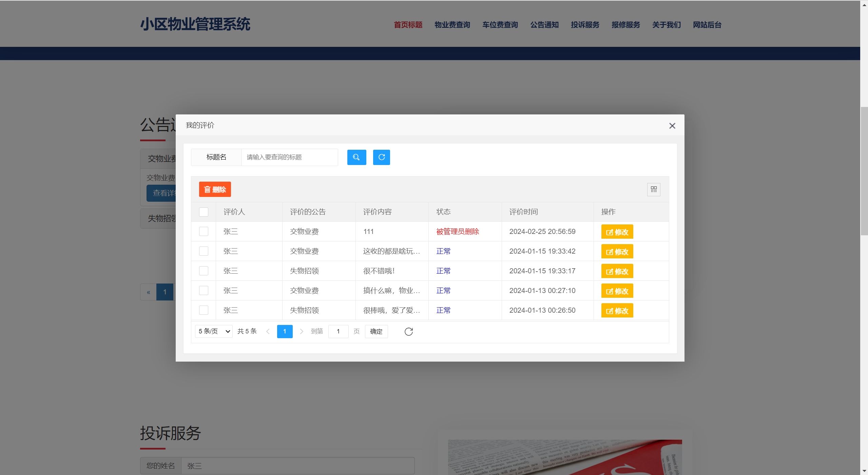Screen dimensions: 868x475
Task: Check the row dated 2024-01-15 19:33:17
Action: point(204,271)
